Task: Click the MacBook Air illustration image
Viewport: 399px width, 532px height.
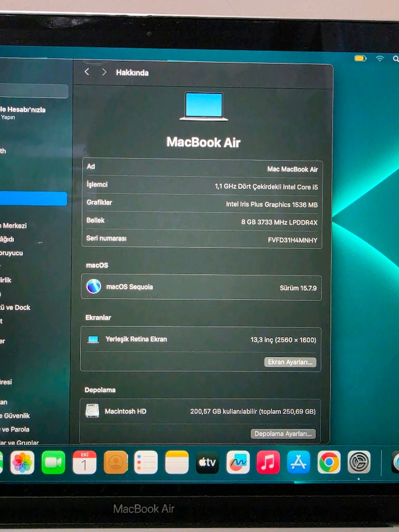Action: pos(204,107)
